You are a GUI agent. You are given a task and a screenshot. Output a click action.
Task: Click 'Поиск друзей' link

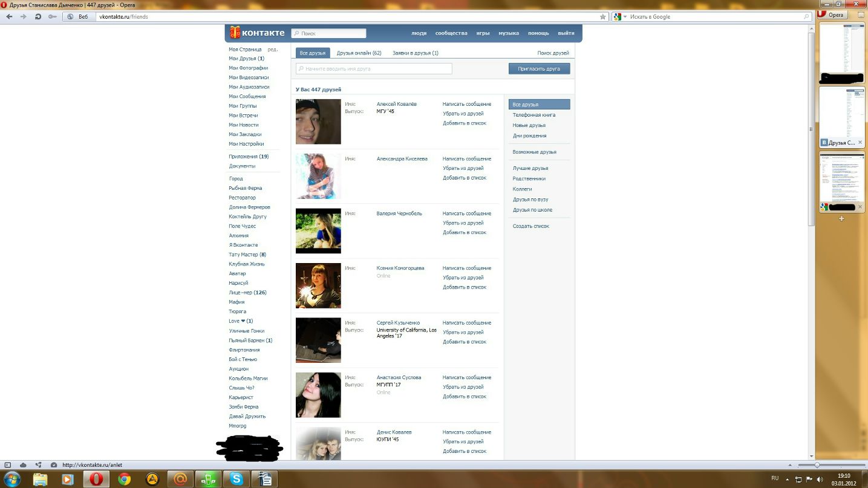tap(553, 53)
